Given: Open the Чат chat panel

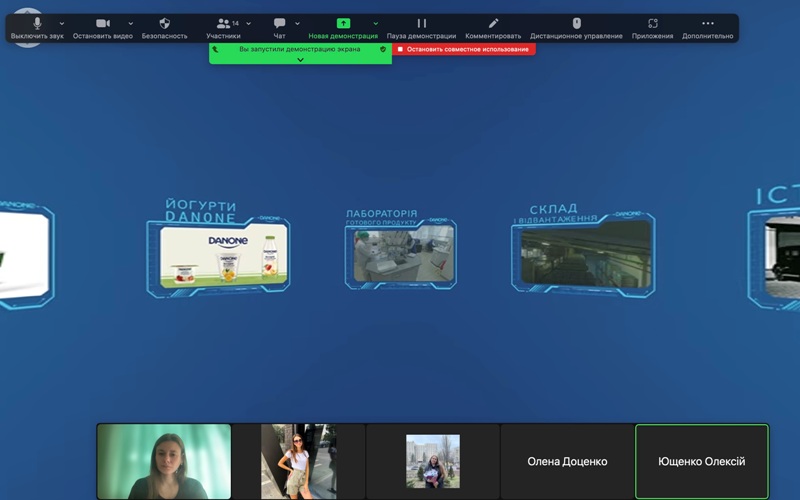Looking at the screenshot, I should point(279,28).
